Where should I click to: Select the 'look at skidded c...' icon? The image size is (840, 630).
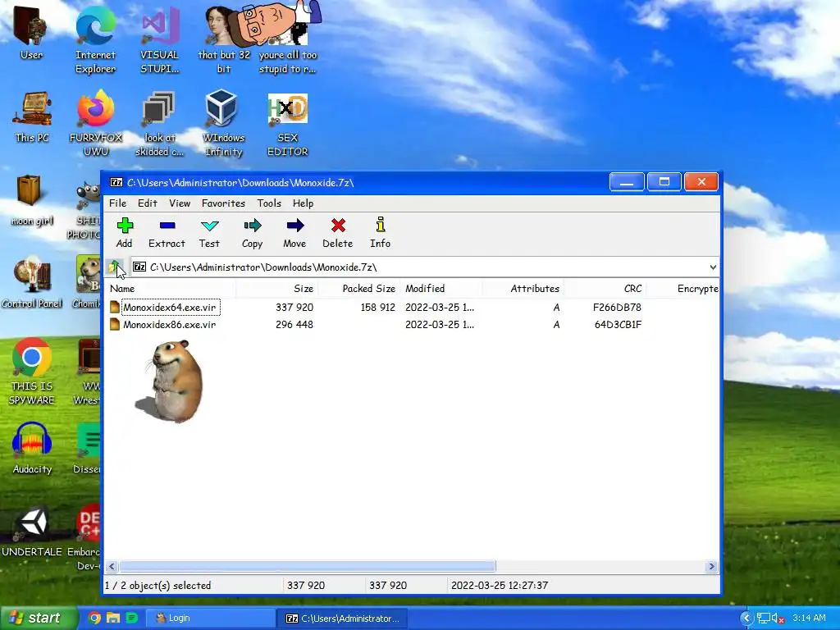[x=159, y=123]
